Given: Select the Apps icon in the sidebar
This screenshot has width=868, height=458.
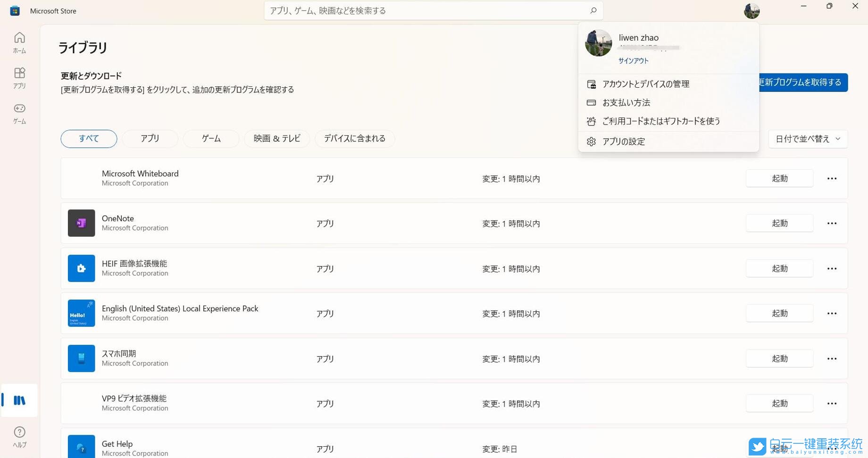Looking at the screenshot, I should [x=19, y=77].
